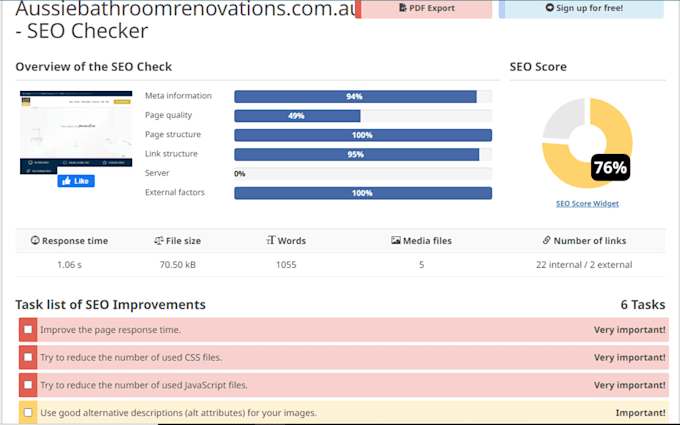This screenshot has height=425, width=680.
Task: Click 'Important!' on the alt attributes task
Action: coord(641,412)
